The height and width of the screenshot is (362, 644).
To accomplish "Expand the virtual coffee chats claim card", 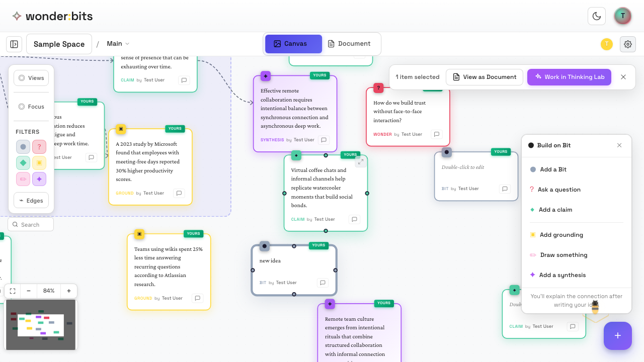I will (x=361, y=161).
